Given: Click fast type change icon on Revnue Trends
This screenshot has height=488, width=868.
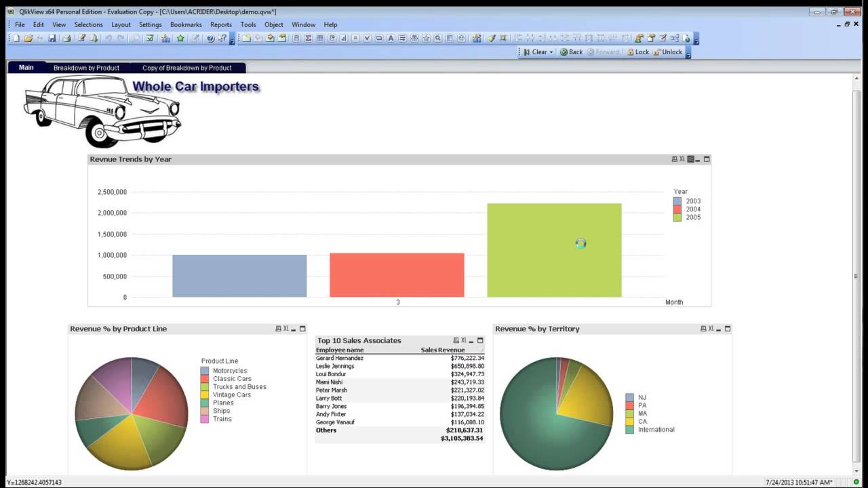Looking at the screenshot, I should [690, 159].
